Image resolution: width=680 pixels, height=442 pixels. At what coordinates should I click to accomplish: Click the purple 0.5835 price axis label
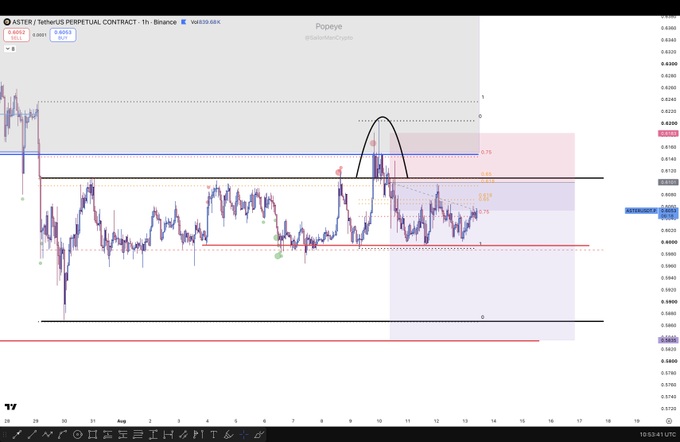[668, 341]
